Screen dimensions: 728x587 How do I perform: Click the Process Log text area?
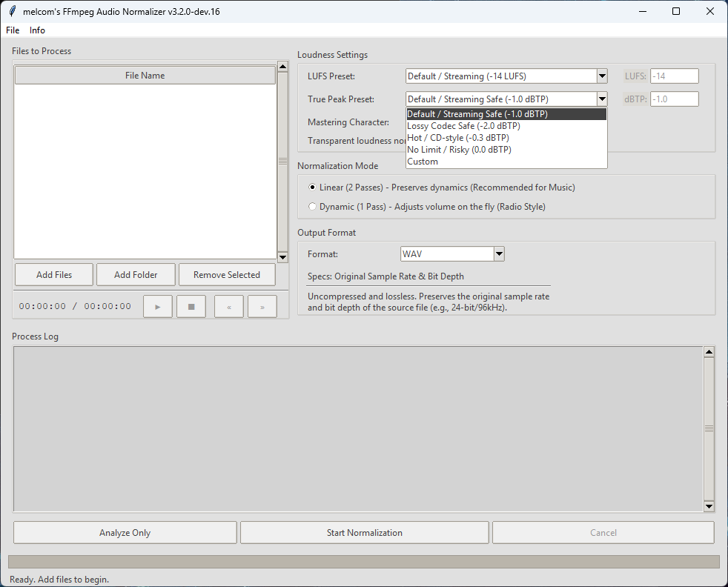(358, 429)
